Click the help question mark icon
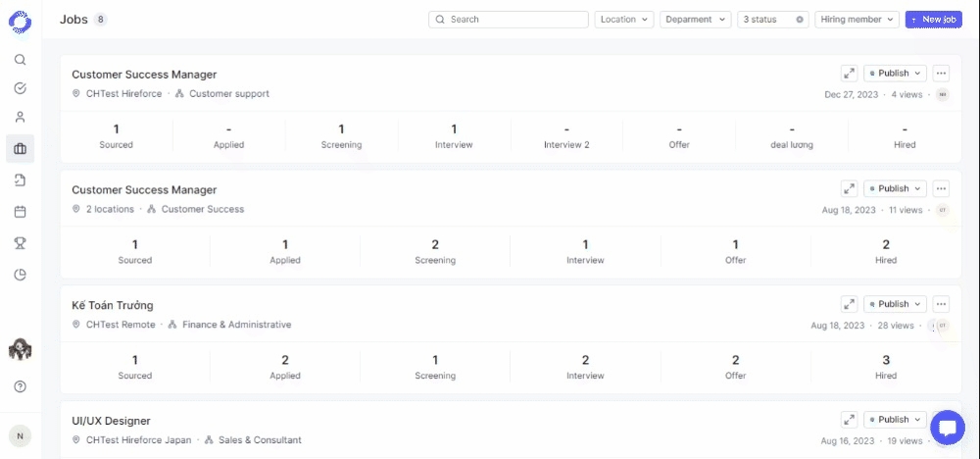Image resolution: width=980 pixels, height=459 pixels. pyautogui.click(x=20, y=386)
